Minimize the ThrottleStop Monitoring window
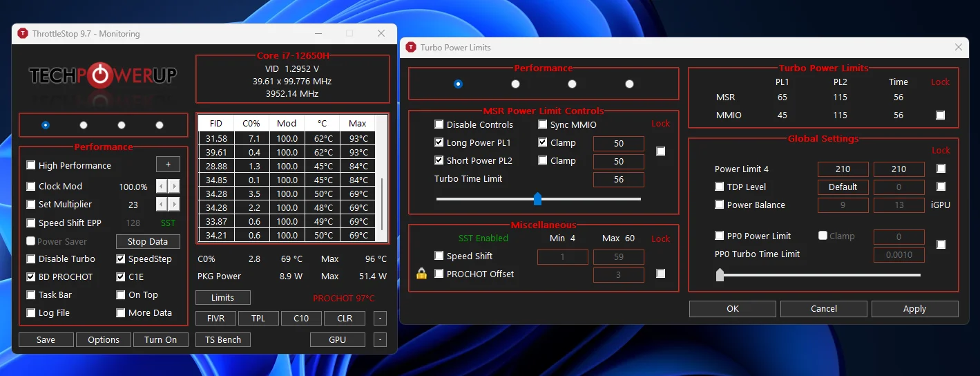Screen dimensions: 980x376 click(x=318, y=33)
